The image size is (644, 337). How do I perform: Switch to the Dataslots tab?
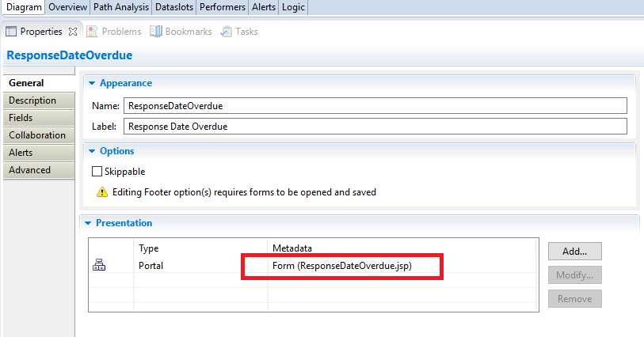pos(174,7)
